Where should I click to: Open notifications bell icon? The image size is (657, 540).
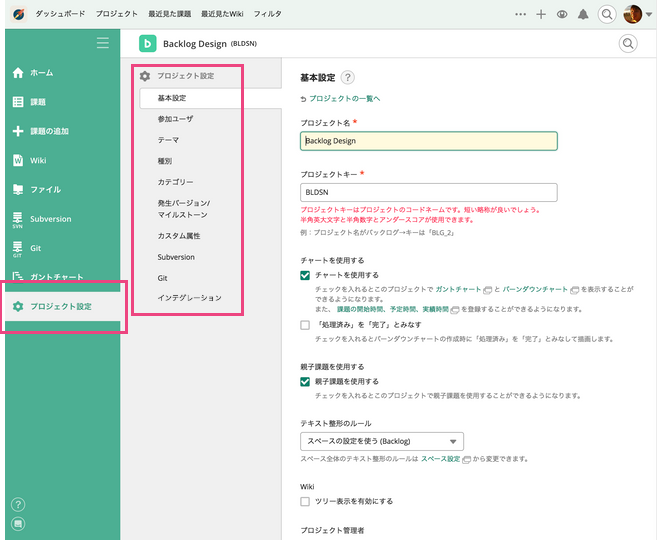(x=583, y=14)
